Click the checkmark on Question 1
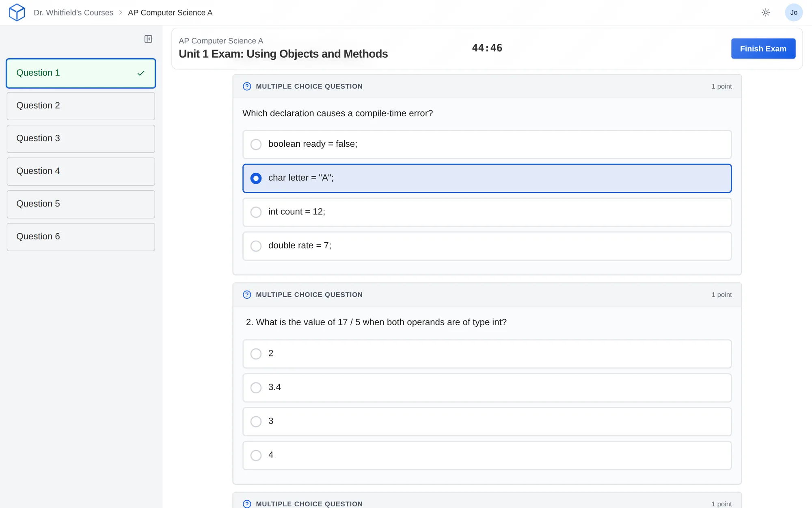 click(x=141, y=73)
